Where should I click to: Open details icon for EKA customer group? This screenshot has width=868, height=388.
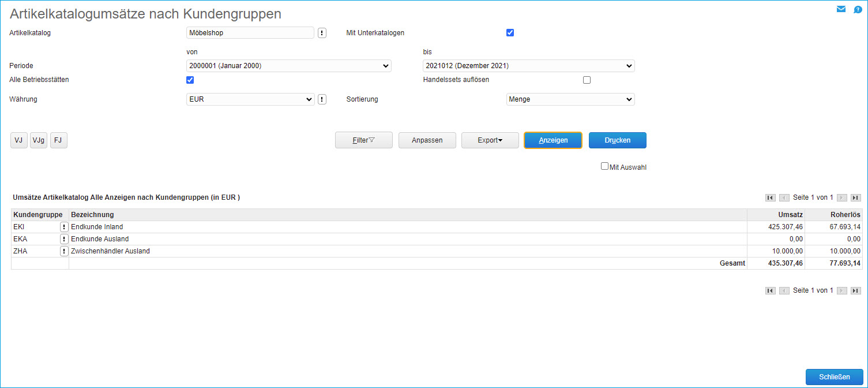64,239
